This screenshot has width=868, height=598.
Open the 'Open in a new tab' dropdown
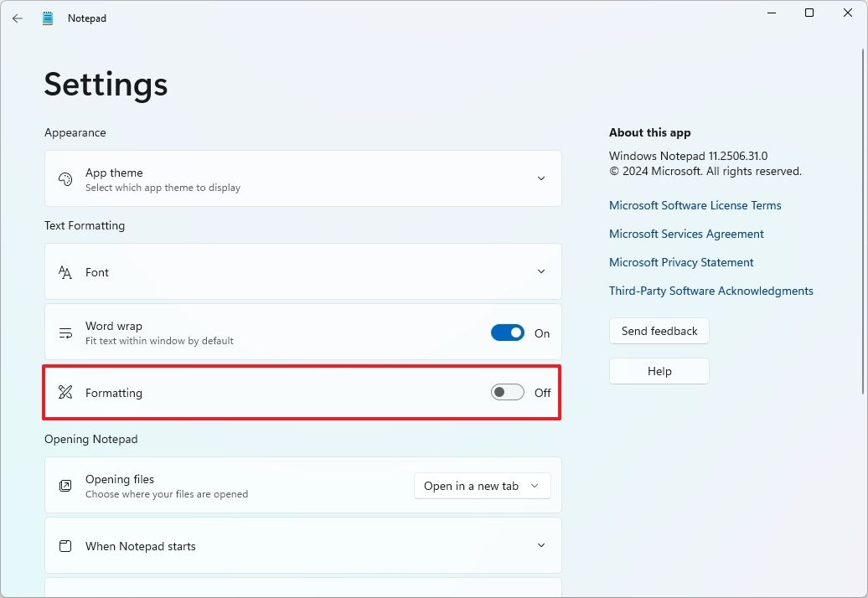482,486
